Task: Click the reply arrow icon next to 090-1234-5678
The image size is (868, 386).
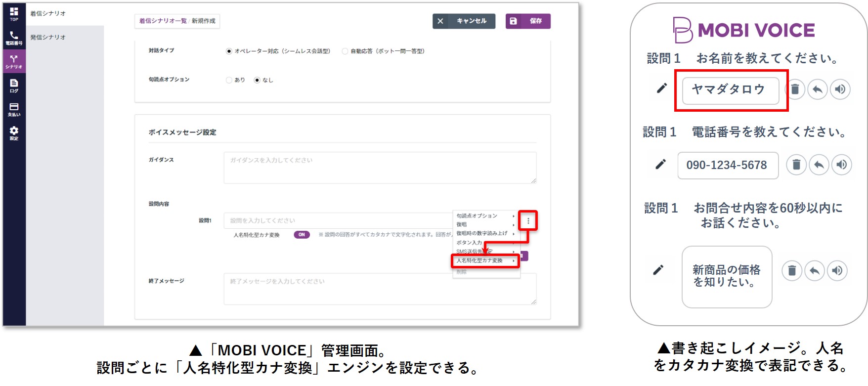Action: 819,165
